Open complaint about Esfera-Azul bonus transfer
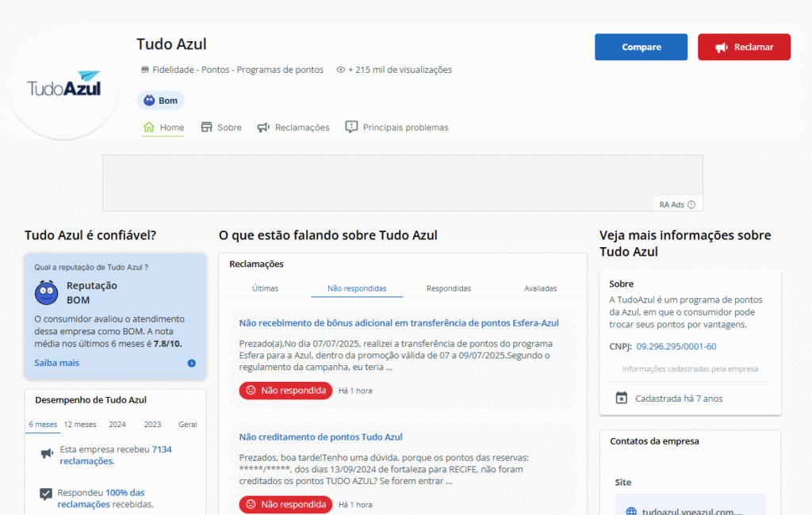 pyautogui.click(x=399, y=323)
